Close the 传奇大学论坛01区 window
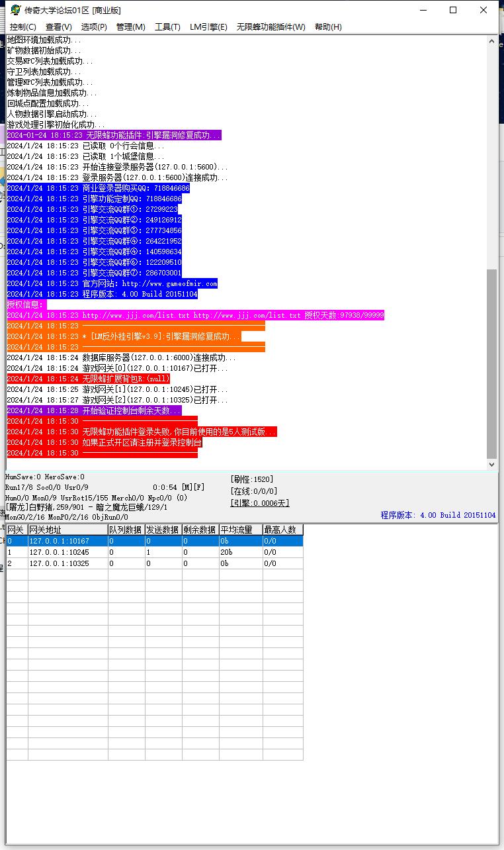 pos(483,10)
